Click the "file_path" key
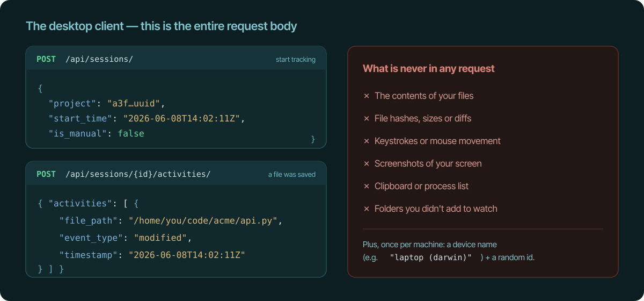 tap(89, 220)
